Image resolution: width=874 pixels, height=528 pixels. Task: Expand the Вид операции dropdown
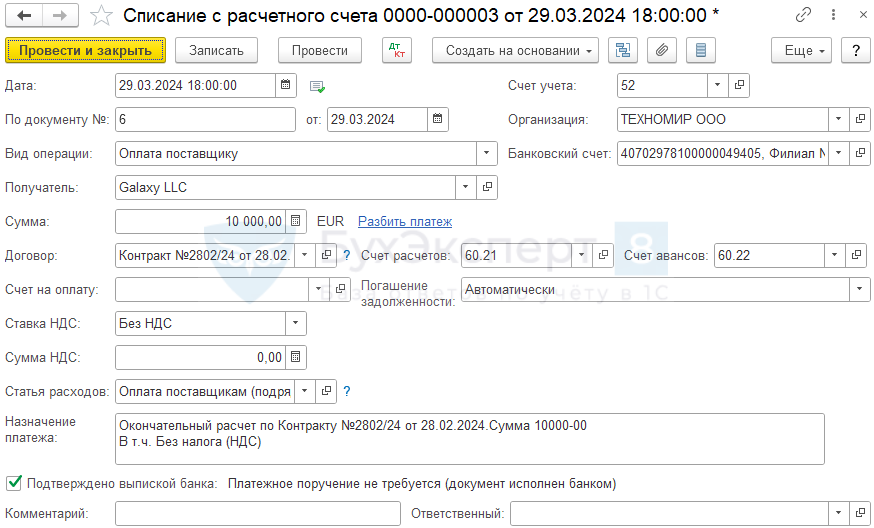[486, 153]
